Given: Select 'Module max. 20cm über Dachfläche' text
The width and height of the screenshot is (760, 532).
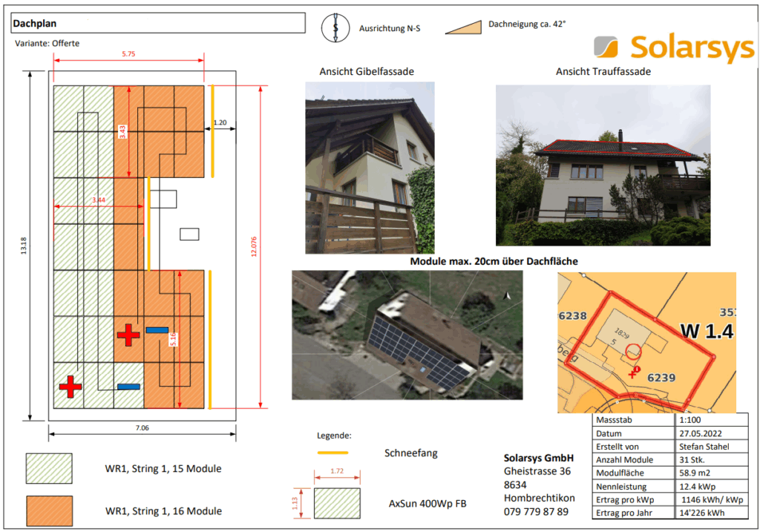Looking at the screenshot, I should click(x=494, y=261).
